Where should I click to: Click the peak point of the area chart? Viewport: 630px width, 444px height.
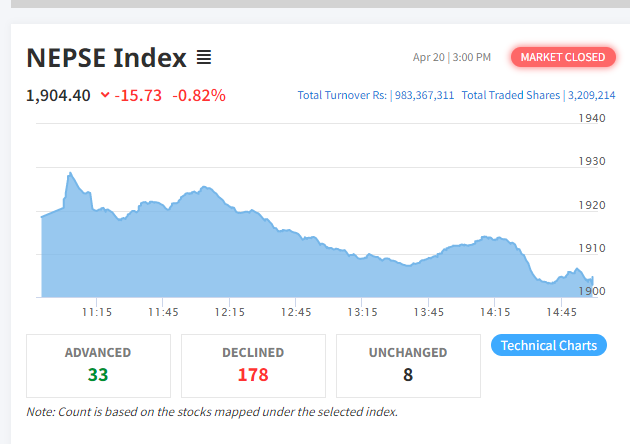pyautogui.click(x=69, y=173)
